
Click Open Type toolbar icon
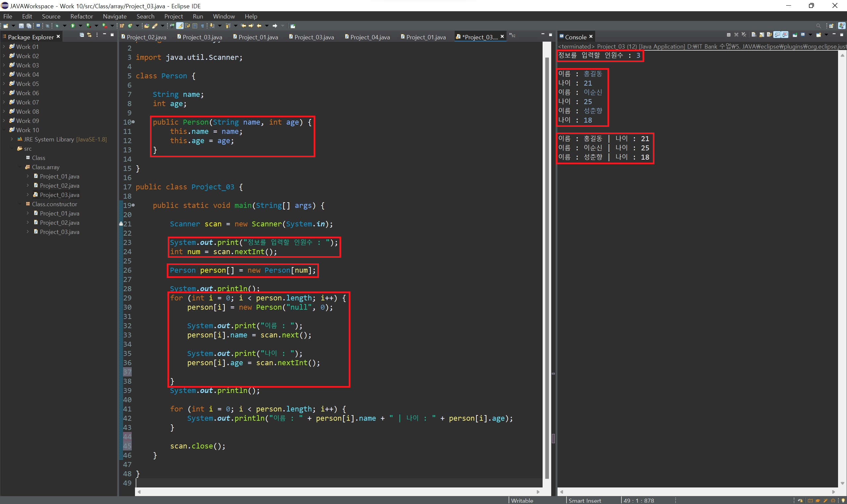click(147, 26)
